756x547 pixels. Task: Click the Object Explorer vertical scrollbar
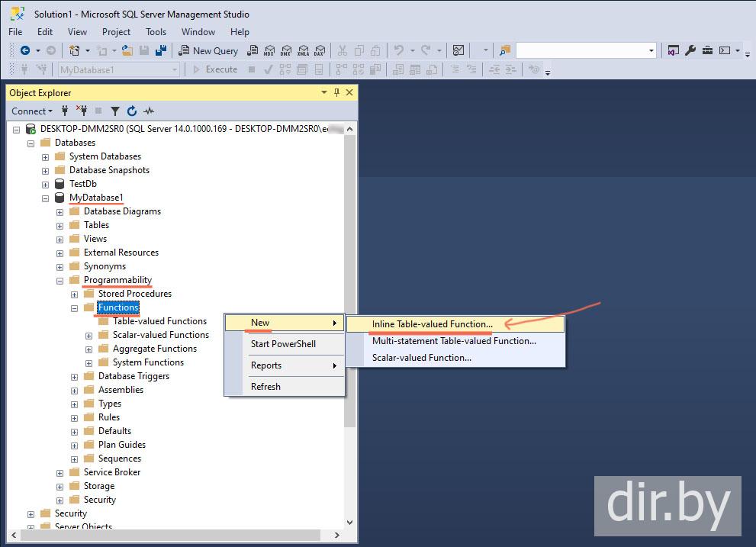pyautogui.click(x=349, y=305)
